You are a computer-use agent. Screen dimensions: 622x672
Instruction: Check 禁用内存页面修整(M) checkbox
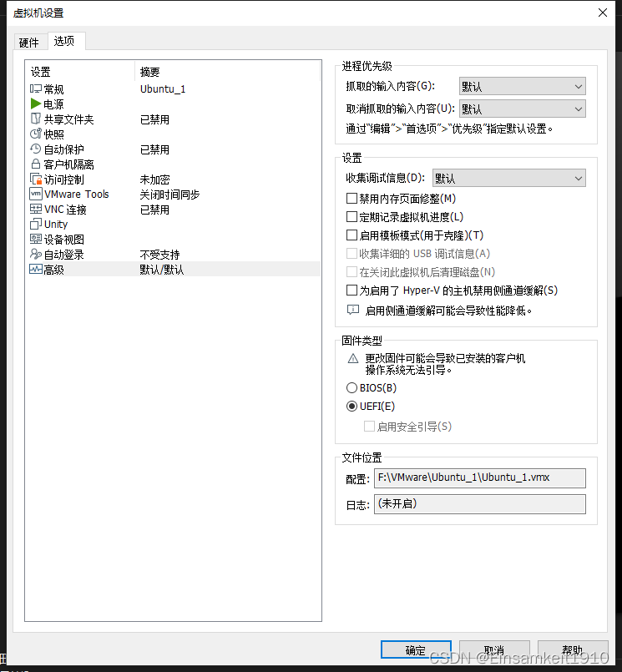point(351,199)
